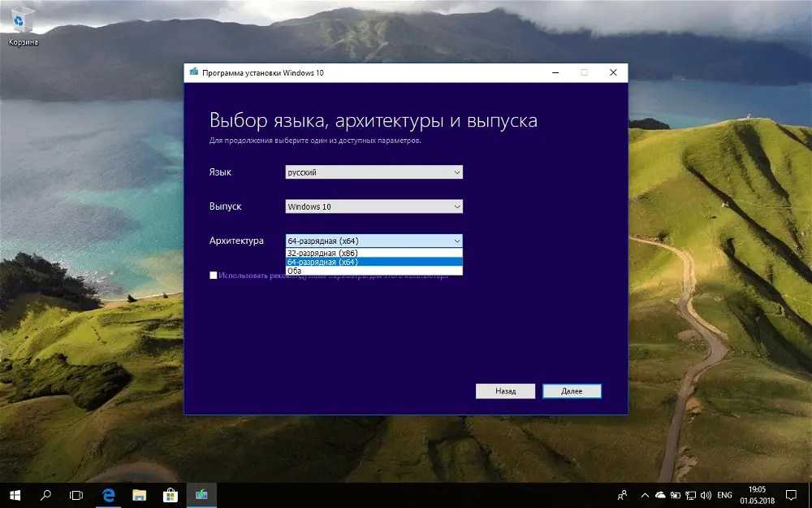The width and height of the screenshot is (812, 508).
Task: Open Task View on the taskbar
Action: click(76, 496)
